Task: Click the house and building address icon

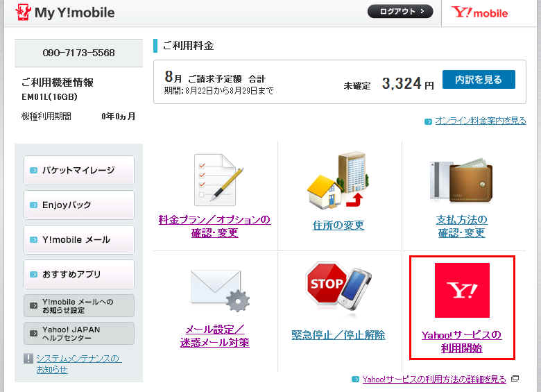Action: point(338,180)
